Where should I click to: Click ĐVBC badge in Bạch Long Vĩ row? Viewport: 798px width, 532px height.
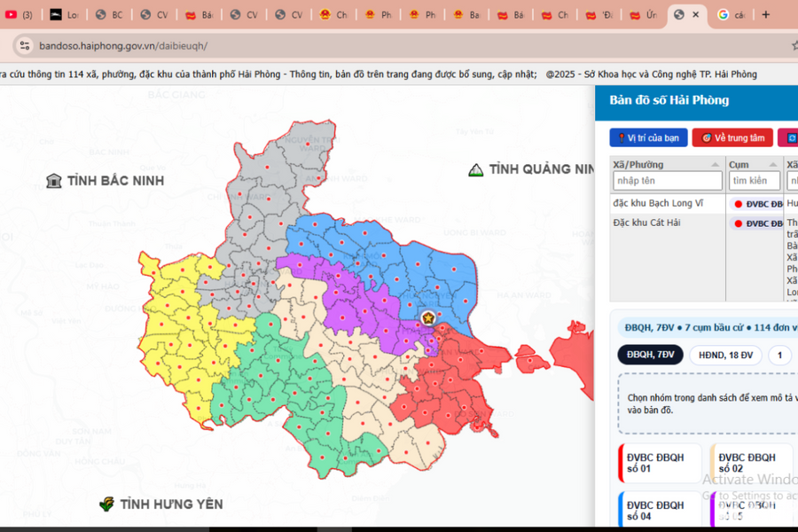757,204
